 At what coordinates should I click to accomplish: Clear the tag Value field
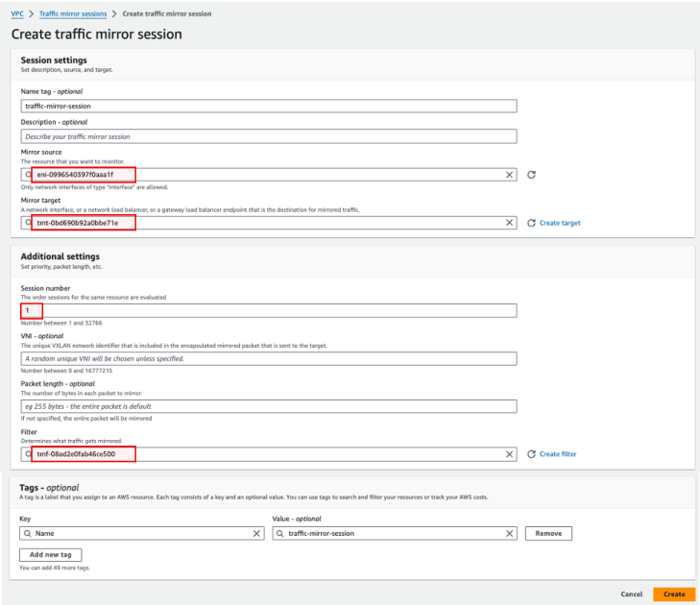tap(509, 534)
